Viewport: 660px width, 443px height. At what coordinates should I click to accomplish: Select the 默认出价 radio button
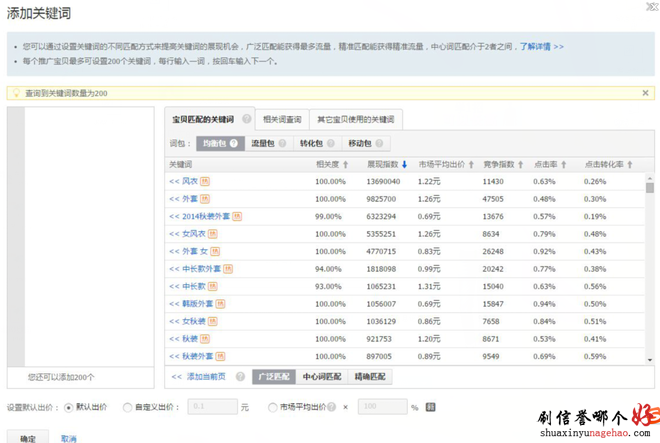pos(69,408)
